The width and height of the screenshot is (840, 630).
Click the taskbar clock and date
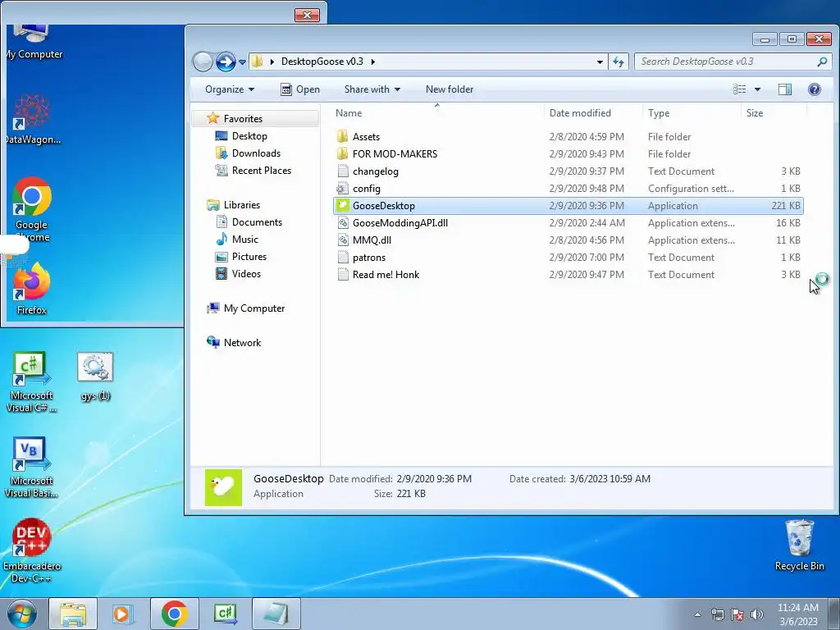798,614
